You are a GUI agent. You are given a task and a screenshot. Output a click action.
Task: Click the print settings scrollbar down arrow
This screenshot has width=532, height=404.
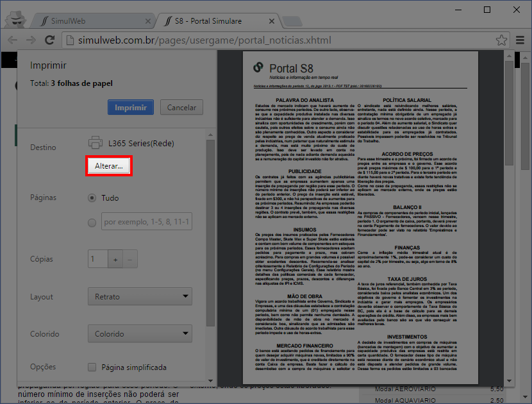pos(210,380)
